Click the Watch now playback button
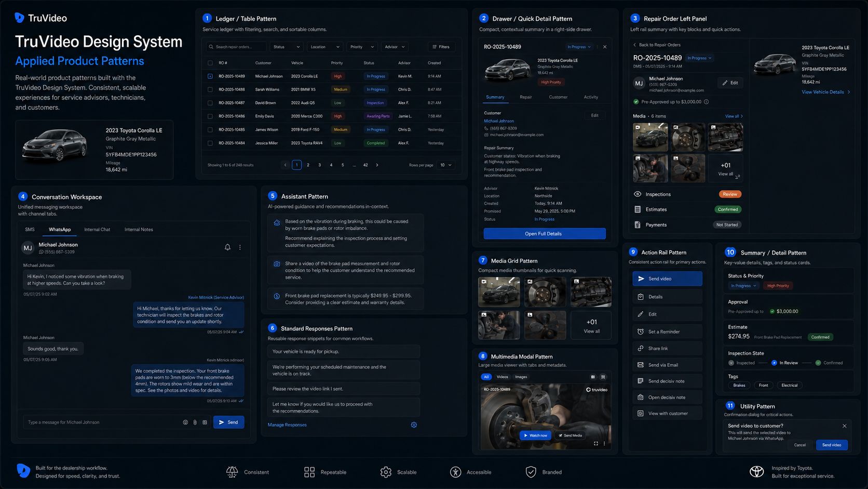868x489 pixels. click(535, 435)
